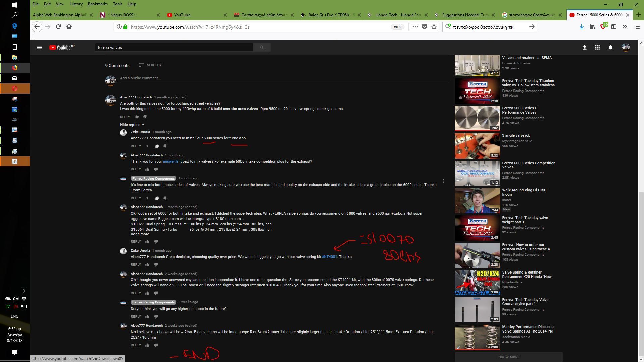Image resolution: width=644 pixels, height=362 pixels.
Task: Like Ferrea Racing Components' mix valves reply
Action: (x=157, y=198)
